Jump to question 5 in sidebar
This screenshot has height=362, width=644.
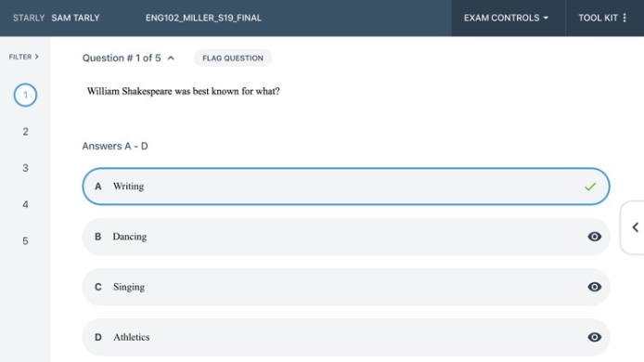(25, 240)
